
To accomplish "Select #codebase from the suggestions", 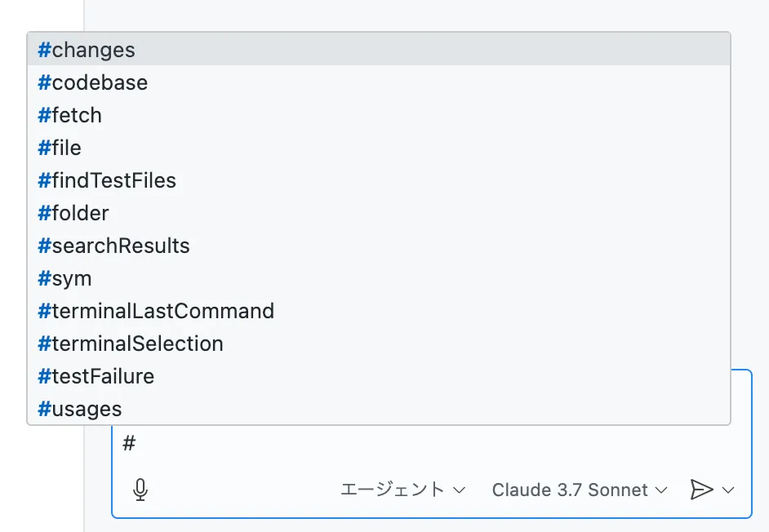I will [x=91, y=82].
